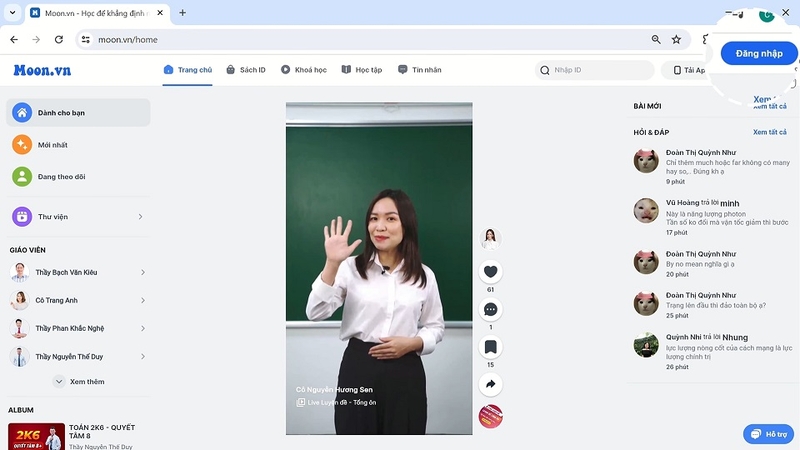The image size is (800, 450).
Task: Open Quỳnh Nhi reply to Nhung
Action: pos(712,352)
